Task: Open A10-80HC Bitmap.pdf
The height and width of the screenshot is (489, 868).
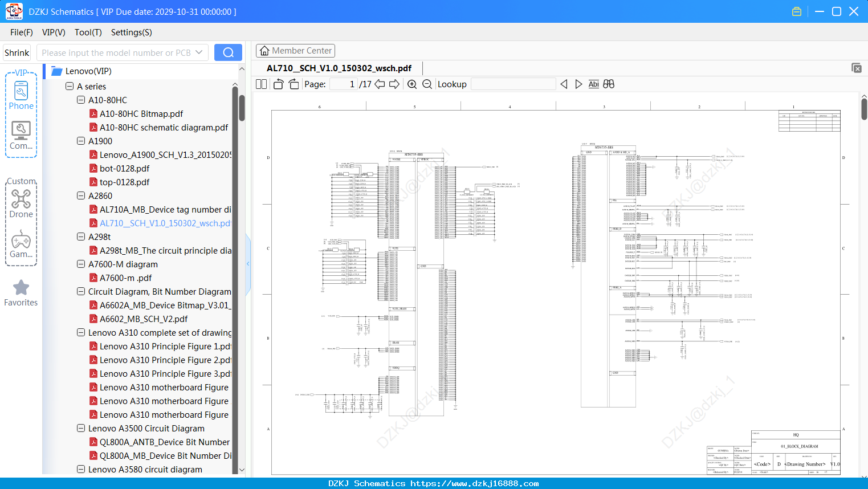Action: [x=141, y=113]
